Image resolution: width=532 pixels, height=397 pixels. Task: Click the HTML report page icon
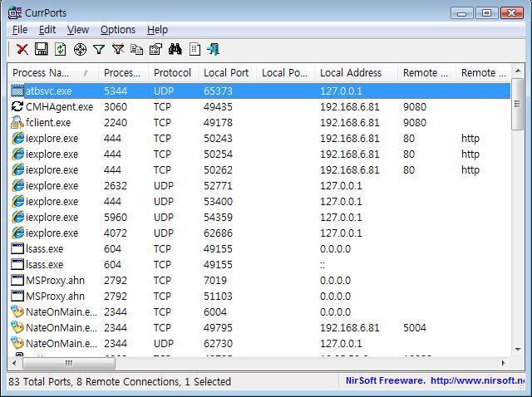coord(195,50)
